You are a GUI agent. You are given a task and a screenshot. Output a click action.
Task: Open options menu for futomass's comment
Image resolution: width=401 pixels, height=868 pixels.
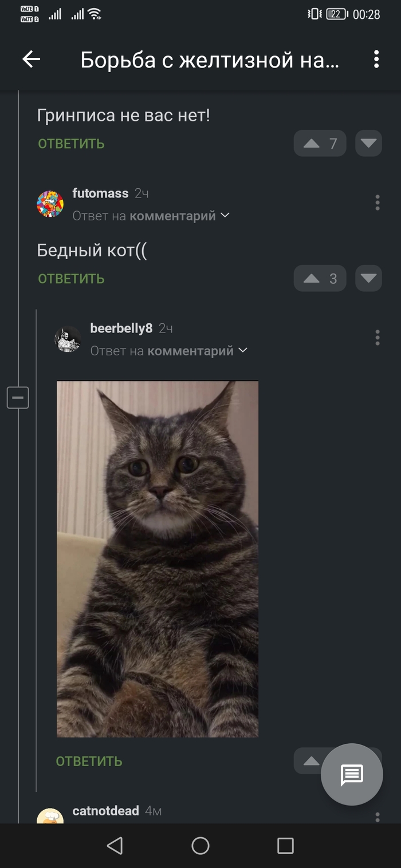(377, 203)
